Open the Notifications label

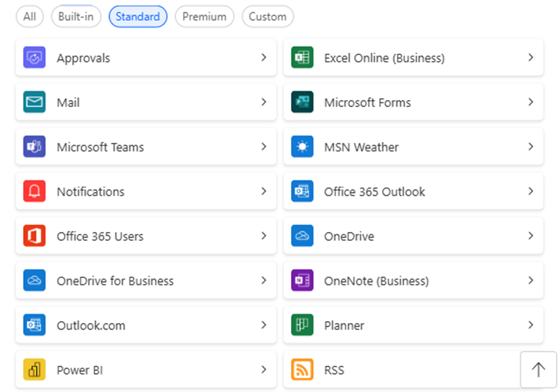click(90, 192)
